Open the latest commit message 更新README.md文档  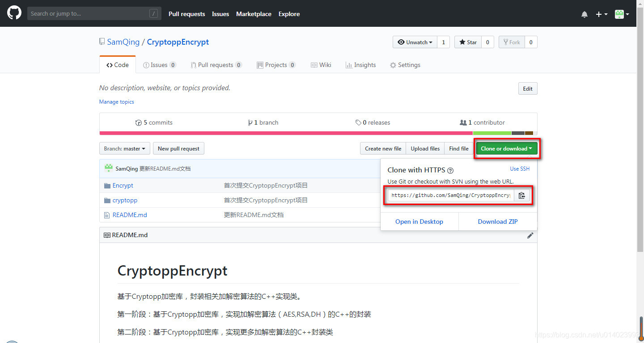pos(165,169)
